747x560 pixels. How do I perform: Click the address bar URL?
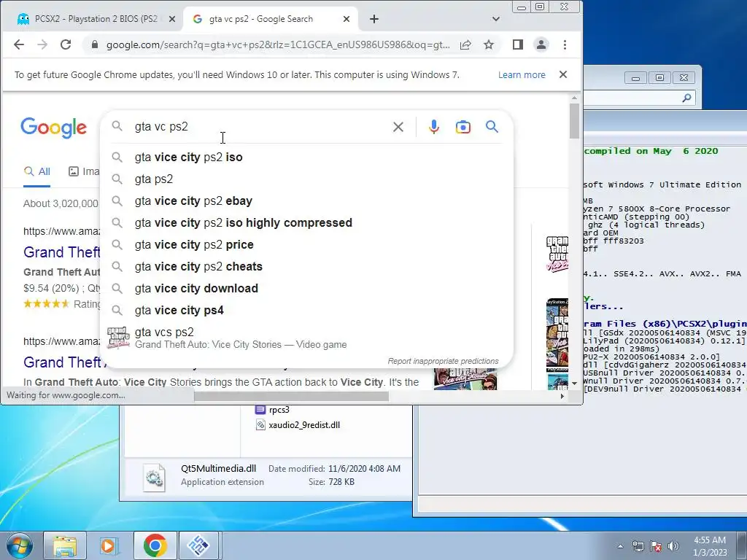[278, 44]
